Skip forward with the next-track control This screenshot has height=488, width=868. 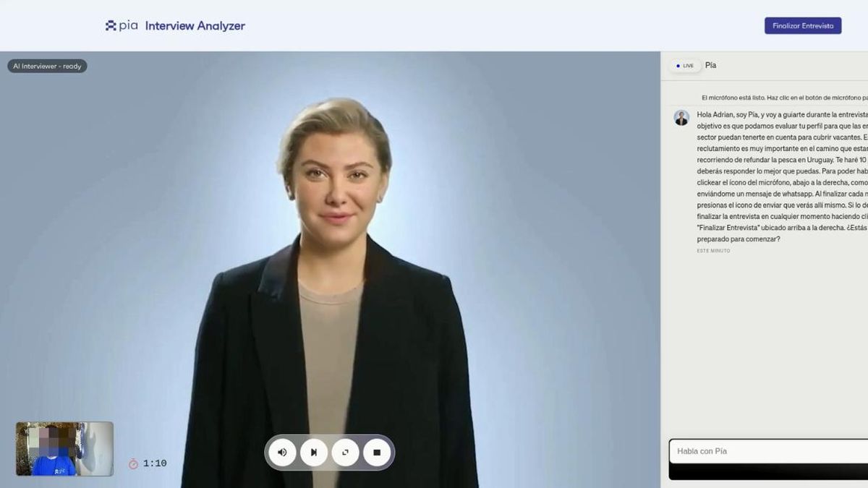[x=314, y=453]
